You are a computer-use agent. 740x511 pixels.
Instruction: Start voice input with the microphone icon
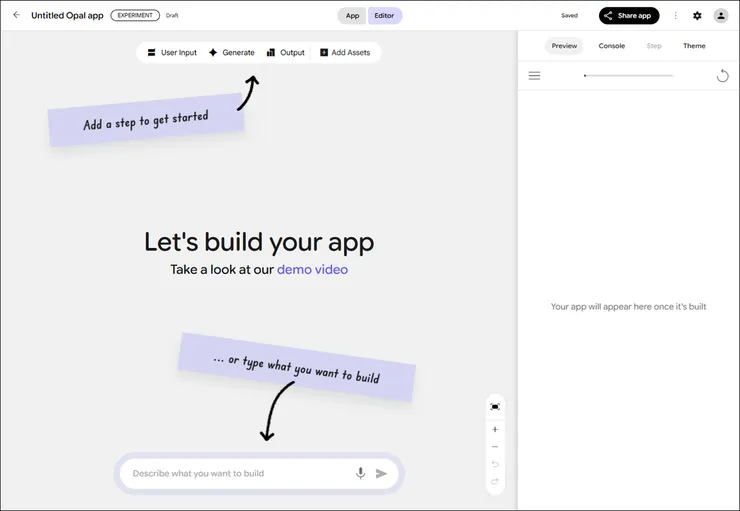(x=361, y=473)
